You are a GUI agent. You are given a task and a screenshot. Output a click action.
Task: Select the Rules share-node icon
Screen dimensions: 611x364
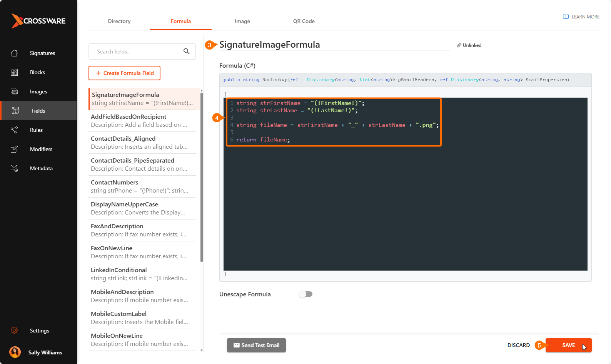point(14,130)
